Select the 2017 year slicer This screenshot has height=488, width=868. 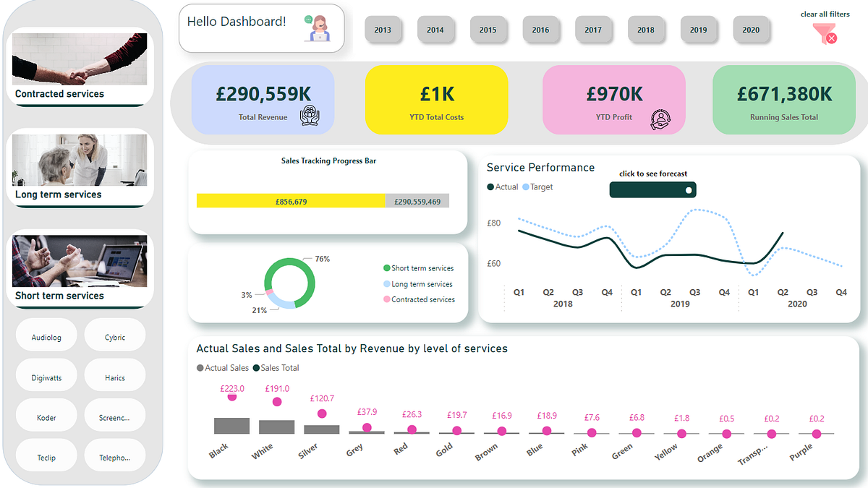[x=594, y=30]
